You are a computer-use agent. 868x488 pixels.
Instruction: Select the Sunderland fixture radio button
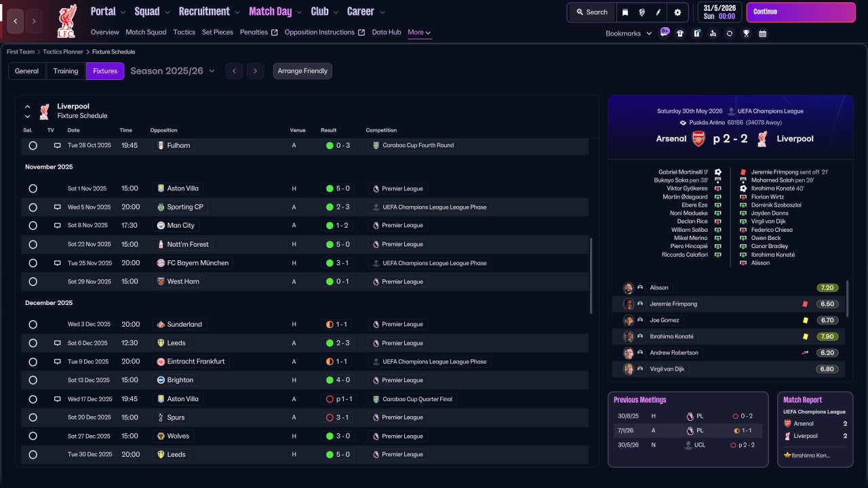(33, 325)
